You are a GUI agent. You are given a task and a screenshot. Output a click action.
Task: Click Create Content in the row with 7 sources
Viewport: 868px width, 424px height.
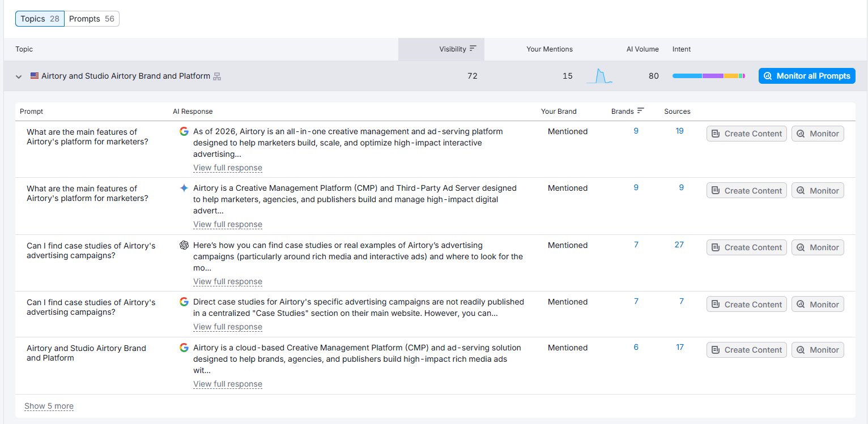[747, 304]
